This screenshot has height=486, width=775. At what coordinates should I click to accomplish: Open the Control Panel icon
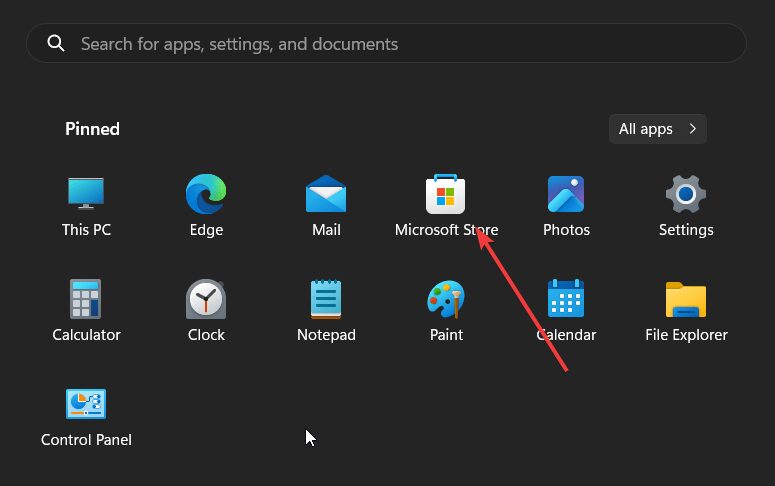point(86,404)
